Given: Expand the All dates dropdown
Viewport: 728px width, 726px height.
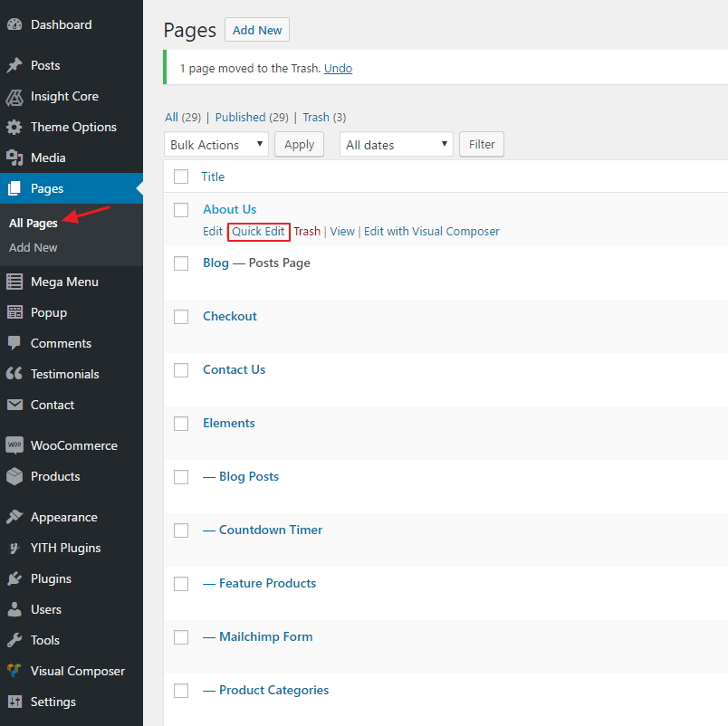Looking at the screenshot, I should tap(396, 145).
